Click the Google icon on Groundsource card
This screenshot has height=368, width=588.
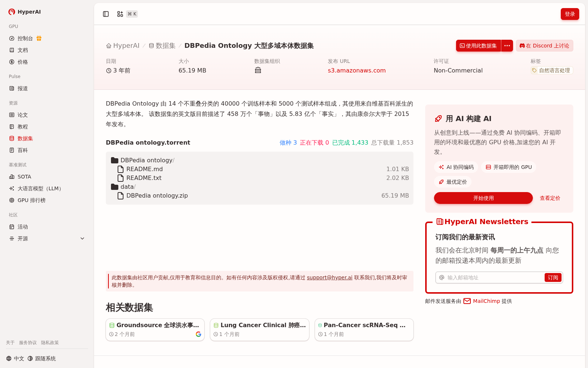(198, 334)
